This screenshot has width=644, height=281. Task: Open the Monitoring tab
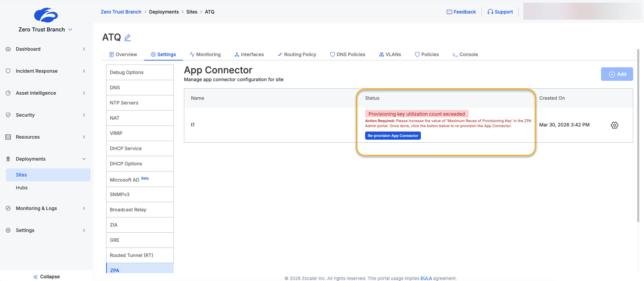(205, 54)
